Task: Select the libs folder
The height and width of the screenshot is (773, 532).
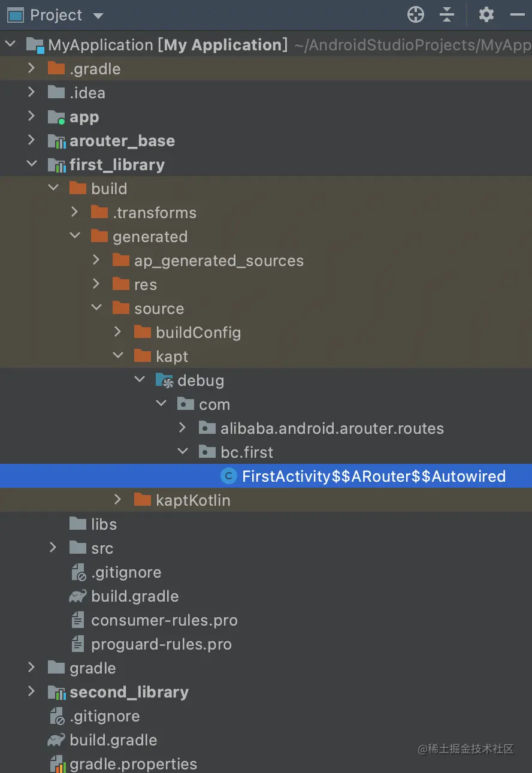Action: tap(104, 524)
